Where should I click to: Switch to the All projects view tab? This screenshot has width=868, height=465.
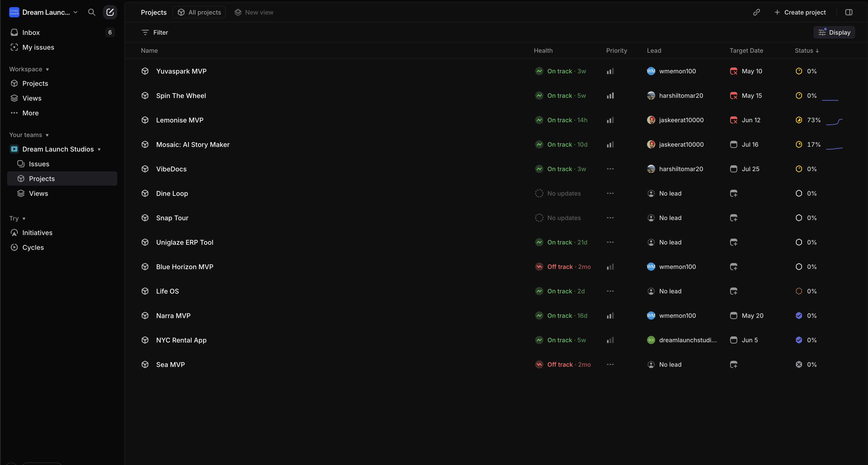click(199, 12)
